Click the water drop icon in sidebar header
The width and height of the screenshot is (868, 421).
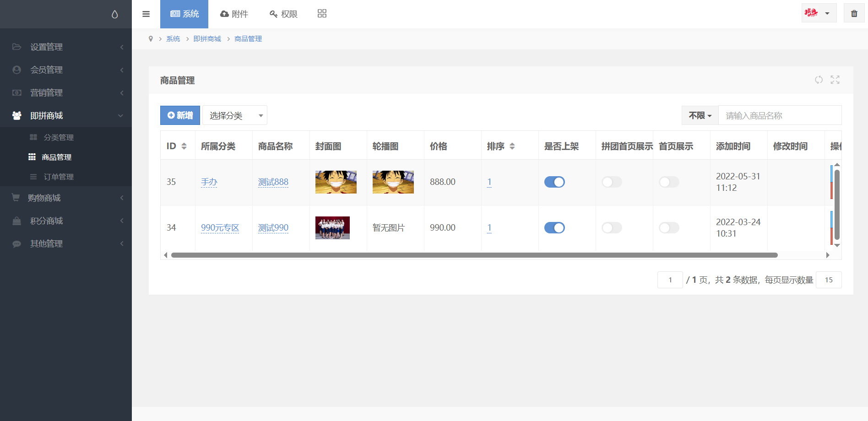[x=114, y=14]
